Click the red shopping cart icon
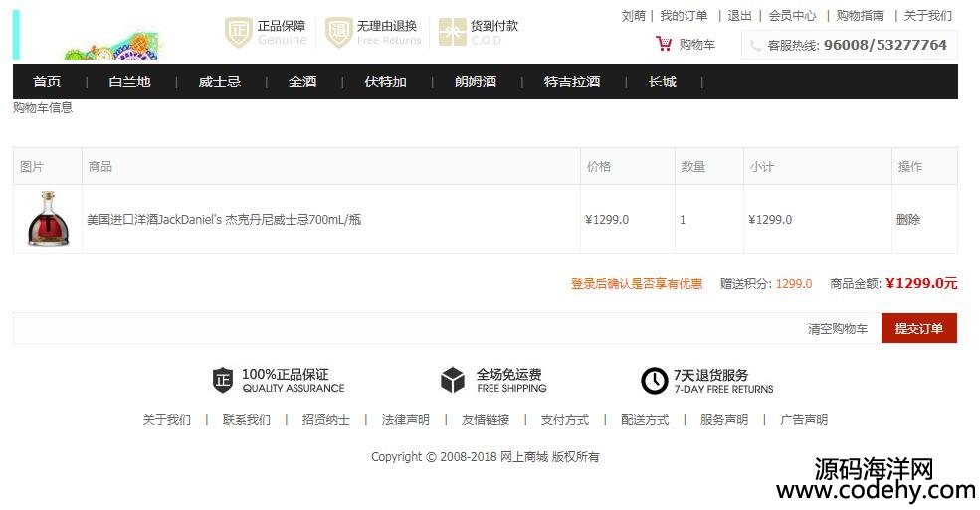This screenshot has width=980, height=510. 664,44
